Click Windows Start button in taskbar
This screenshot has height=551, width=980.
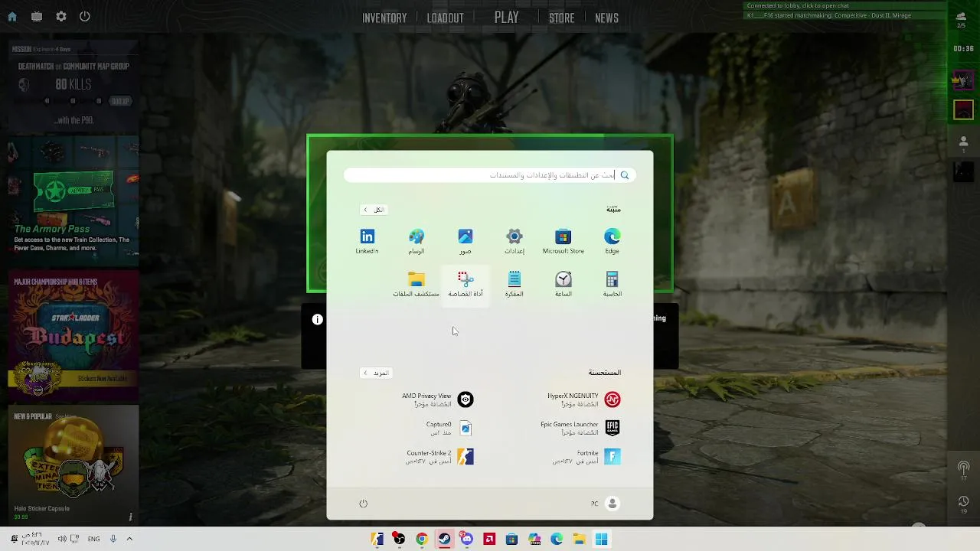(x=602, y=540)
